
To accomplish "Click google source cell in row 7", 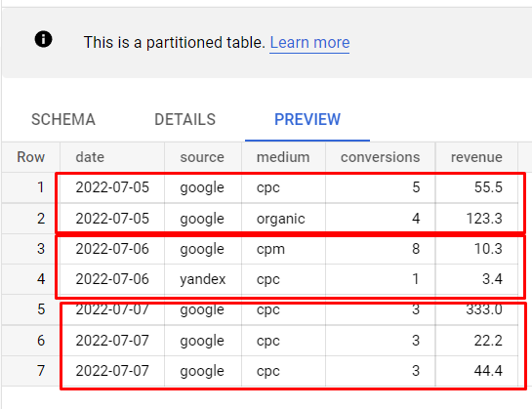I will click(202, 371).
